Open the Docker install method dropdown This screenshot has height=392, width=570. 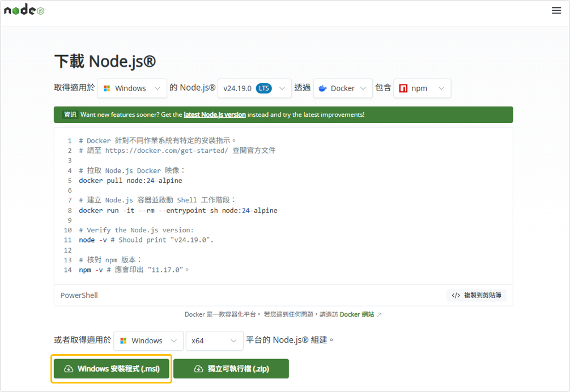pyautogui.click(x=343, y=88)
